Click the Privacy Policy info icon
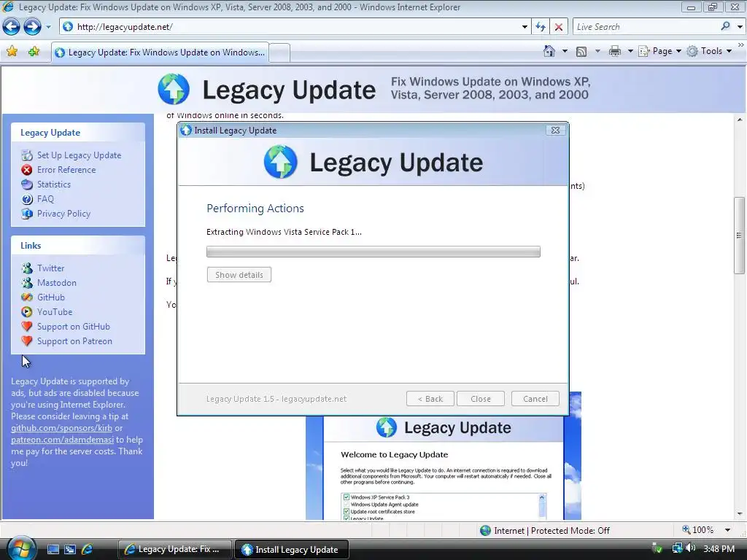Viewport: 747px width, 560px height. 27,214
